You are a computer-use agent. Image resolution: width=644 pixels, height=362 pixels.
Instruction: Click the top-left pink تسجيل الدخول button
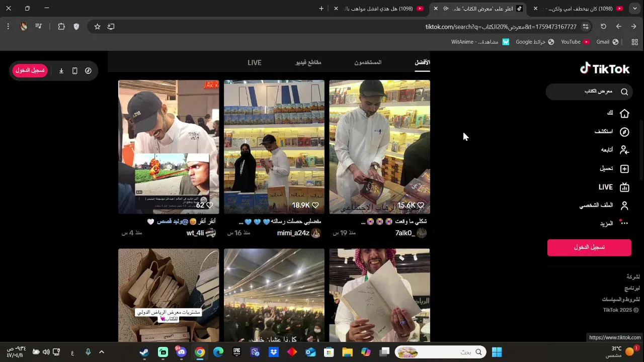click(30, 70)
